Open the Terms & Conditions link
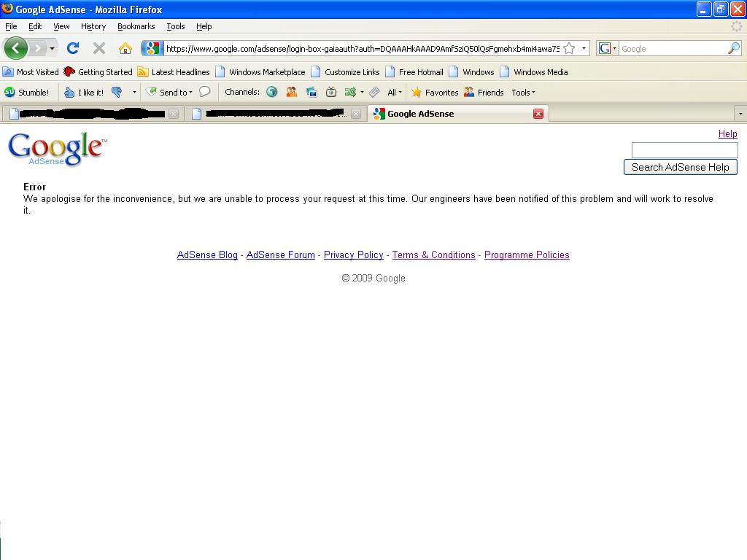This screenshot has height=560, width=747. point(433,254)
